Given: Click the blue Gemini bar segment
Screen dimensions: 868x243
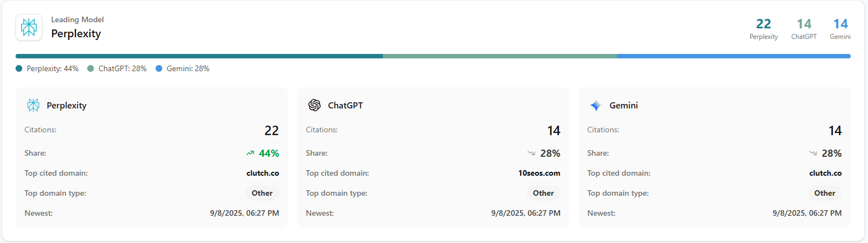Looking at the screenshot, I should tap(734, 56).
